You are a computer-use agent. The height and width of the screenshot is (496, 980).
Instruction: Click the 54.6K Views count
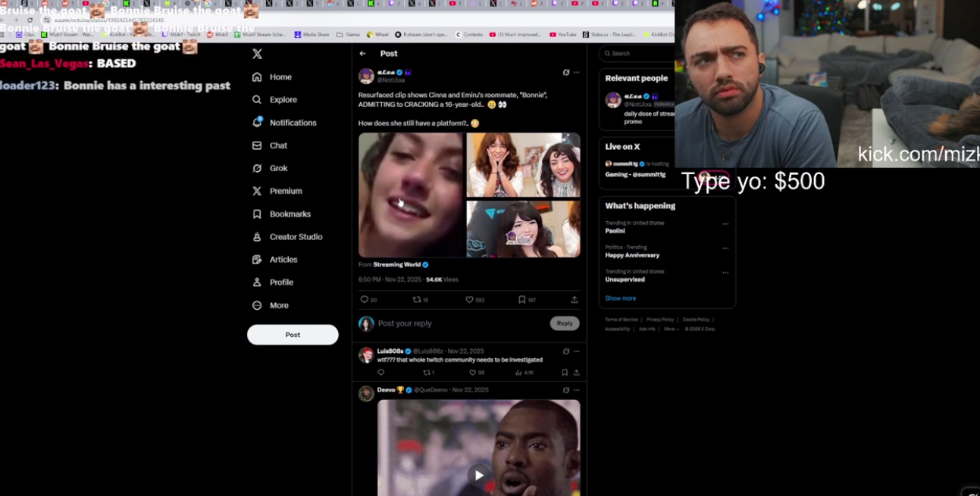click(442, 279)
